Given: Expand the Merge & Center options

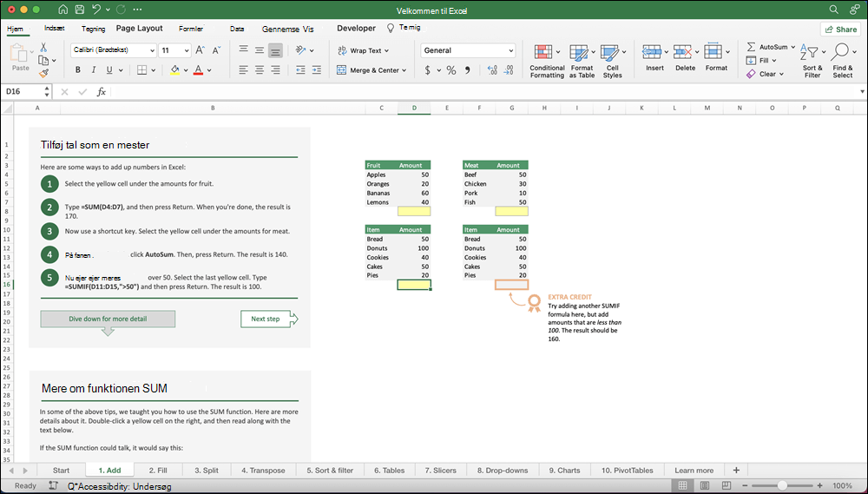Looking at the screenshot, I should point(404,70).
